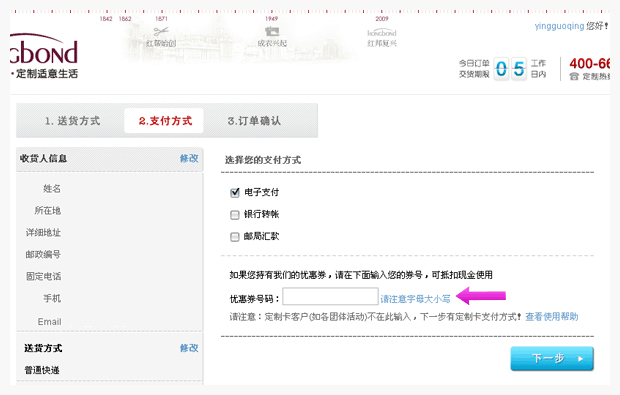This screenshot has height=395, width=620.
Task: Click 修改 next to 送货方式
Action: coord(189,348)
